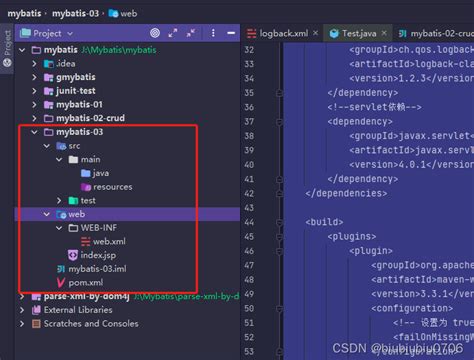Click the index.jsp file icon

(73, 255)
